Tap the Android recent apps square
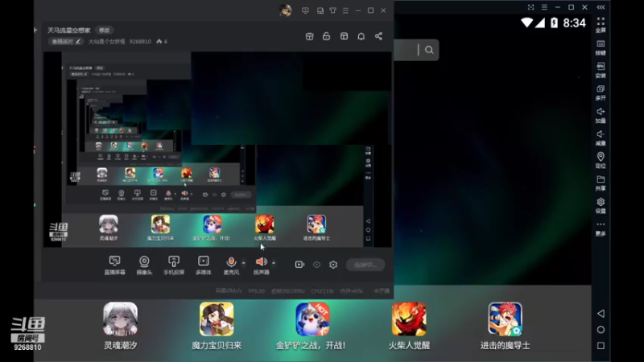 (x=601, y=346)
